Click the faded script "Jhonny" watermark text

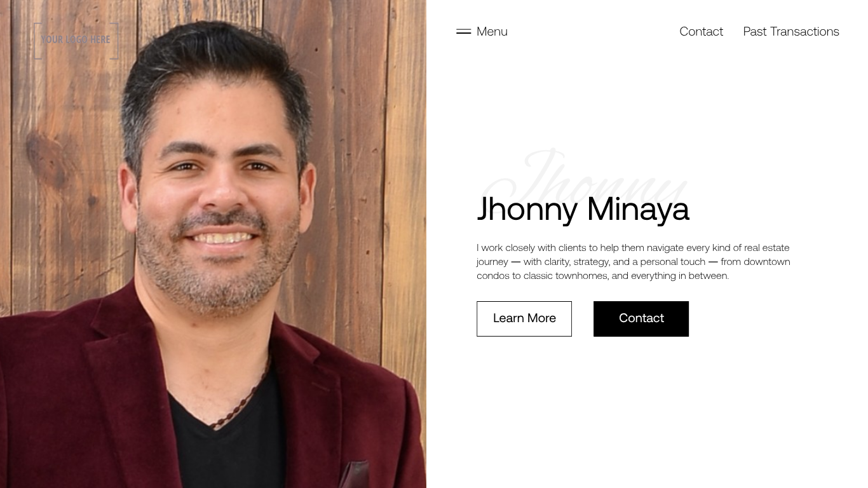(585, 175)
